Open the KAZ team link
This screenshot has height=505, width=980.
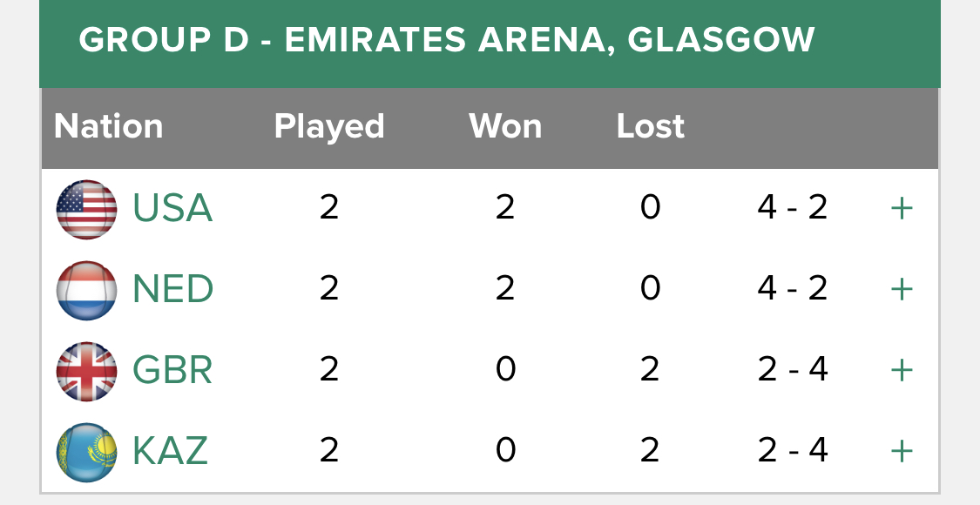tap(170, 451)
